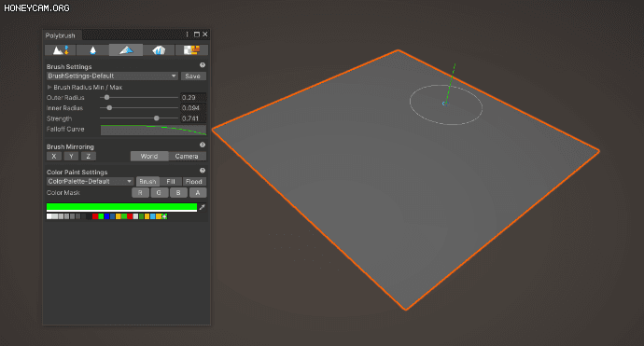Choose the light blue palette swatch
This screenshot has height=346, width=644.
click(x=153, y=216)
